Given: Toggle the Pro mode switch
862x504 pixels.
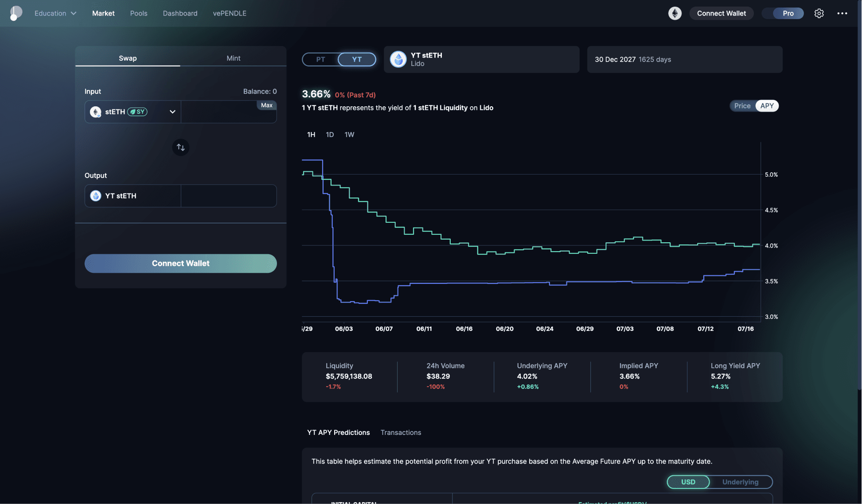Looking at the screenshot, I should pyautogui.click(x=783, y=13).
